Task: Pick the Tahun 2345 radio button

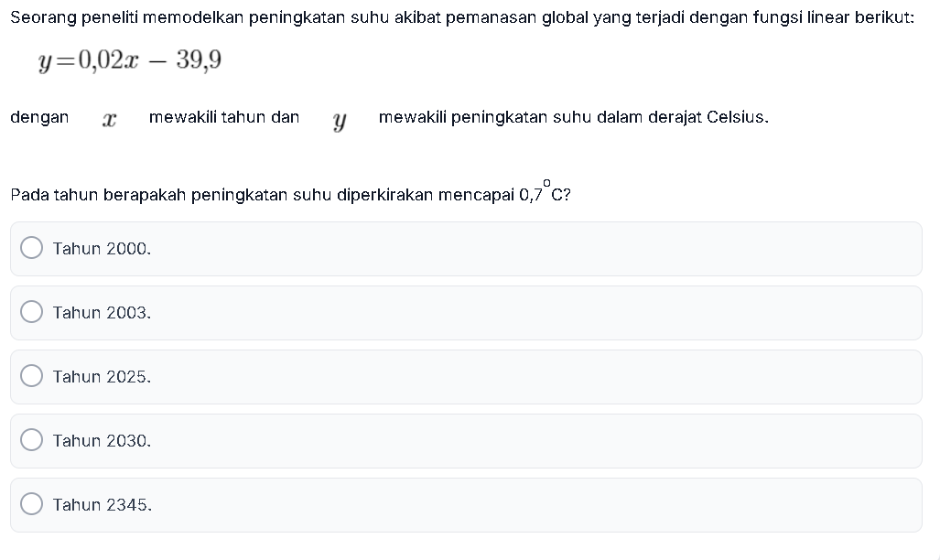Action: point(32,504)
